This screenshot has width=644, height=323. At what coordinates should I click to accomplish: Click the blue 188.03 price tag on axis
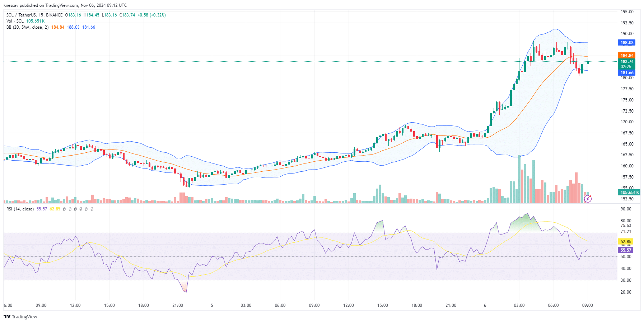[x=627, y=43]
